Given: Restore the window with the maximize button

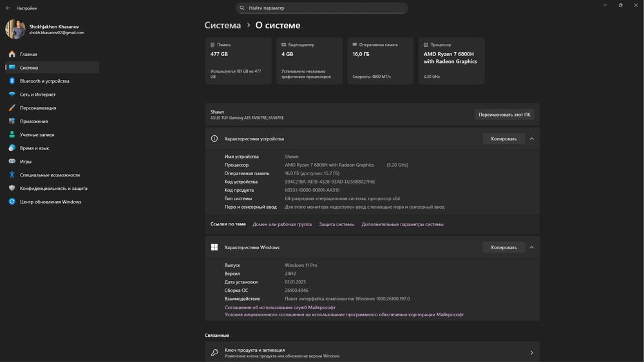Looking at the screenshot, I should coord(620,5).
